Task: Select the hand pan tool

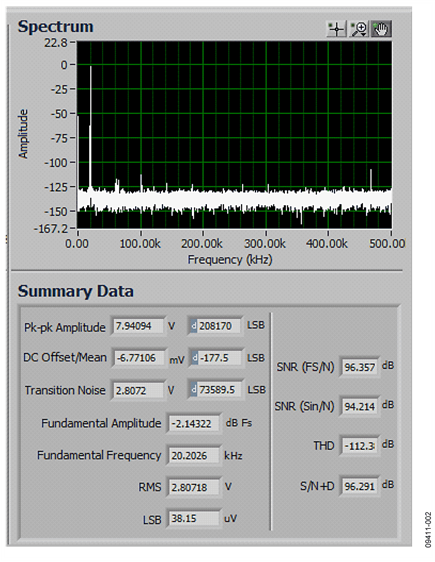Action: 381,29
